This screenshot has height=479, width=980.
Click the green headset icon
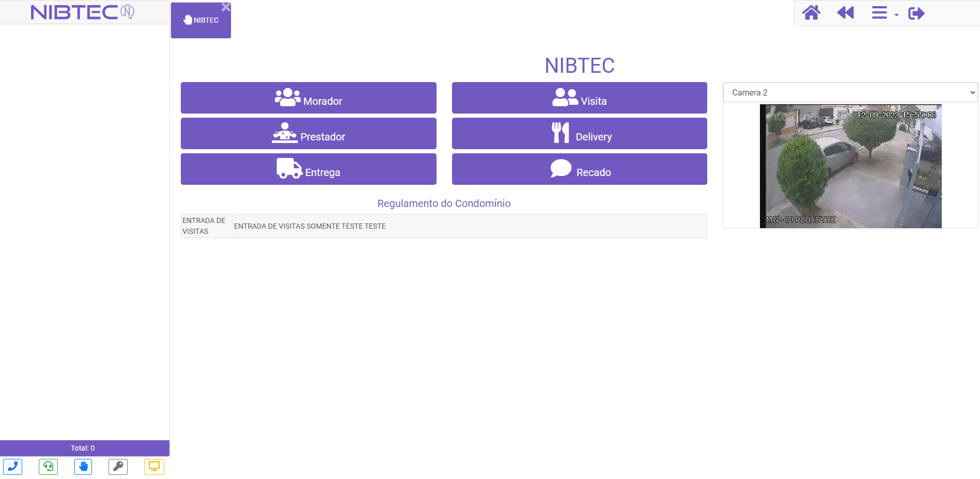[48, 467]
